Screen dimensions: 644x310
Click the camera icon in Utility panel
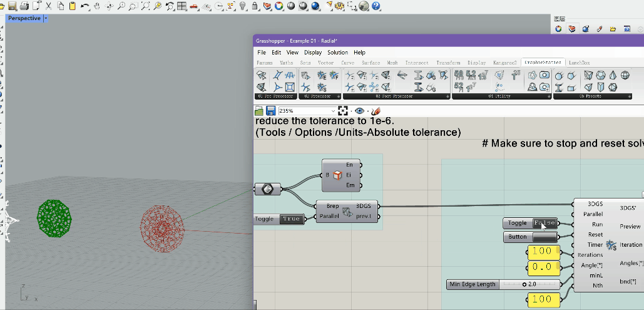pos(544,75)
